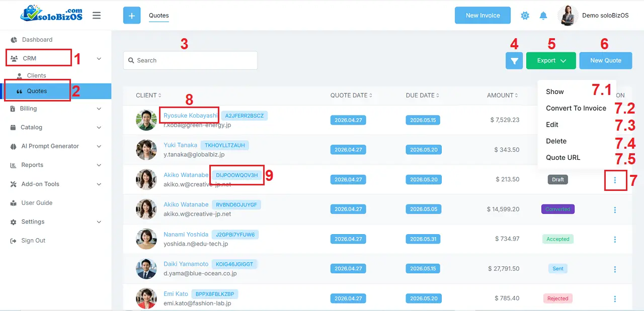Expand the Reports section chevron
644x311 pixels.
(99, 165)
